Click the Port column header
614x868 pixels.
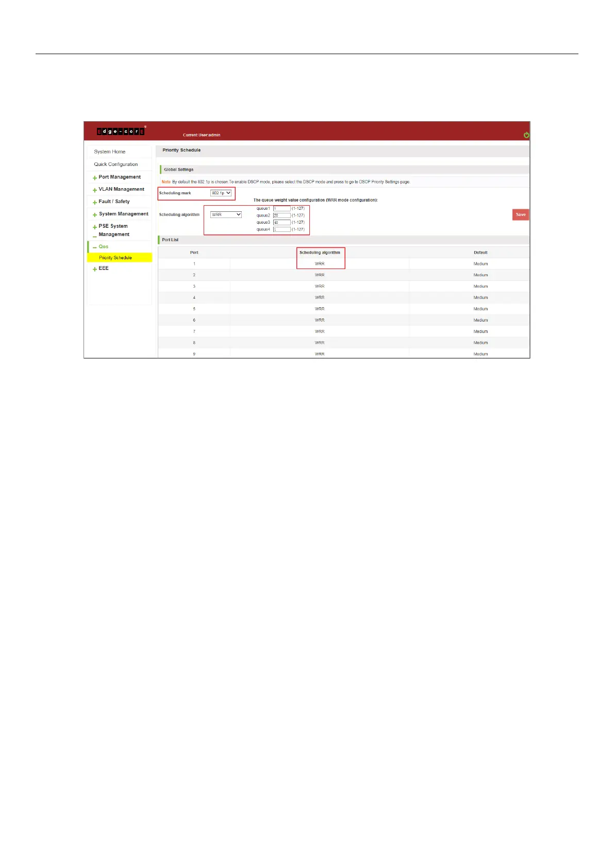point(194,253)
